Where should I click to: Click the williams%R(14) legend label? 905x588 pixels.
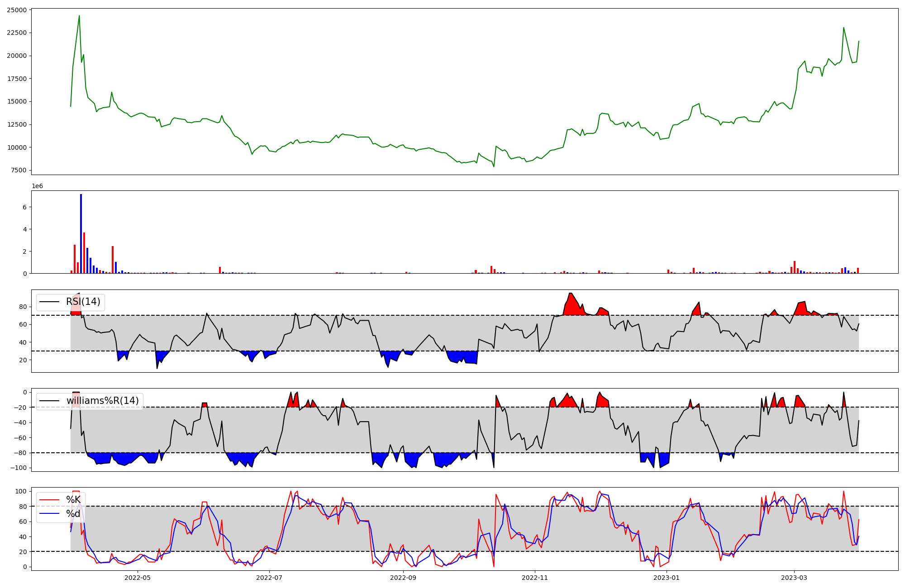click(102, 401)
